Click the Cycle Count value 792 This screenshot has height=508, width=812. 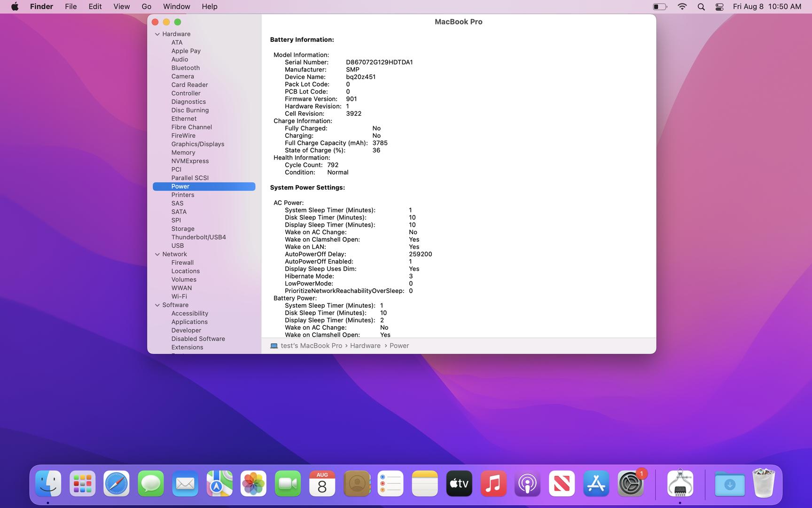tap(333, 165)
